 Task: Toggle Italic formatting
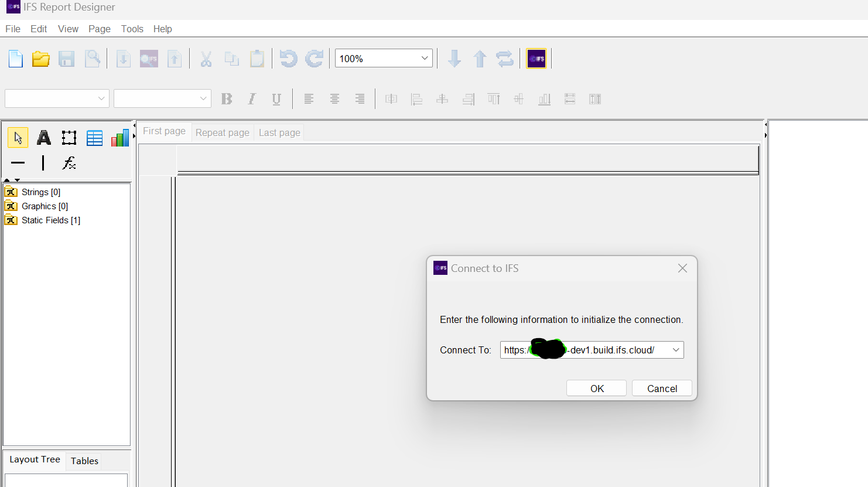[252, 99]
